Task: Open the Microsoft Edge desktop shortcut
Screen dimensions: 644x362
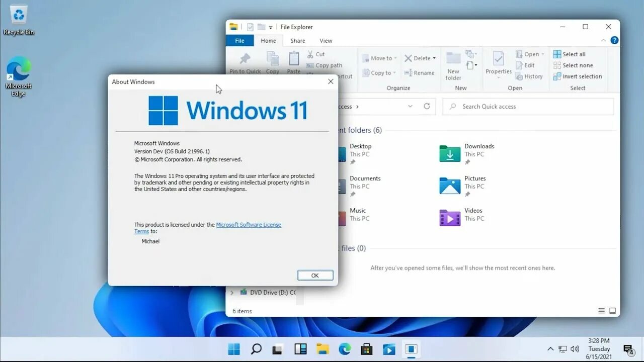Action: click(x=19, y=76)
